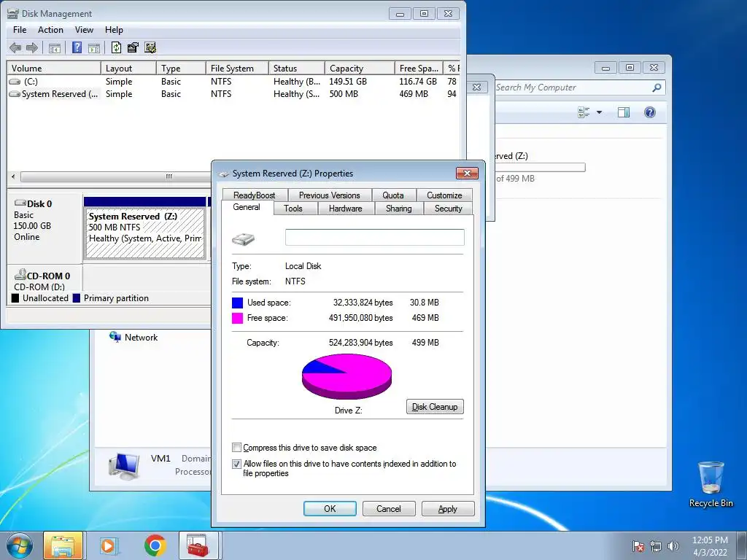This screenshot has height=560, width=747.
Task: Open Google Chrome from the taskbar
Action: [x=155, y=545]
